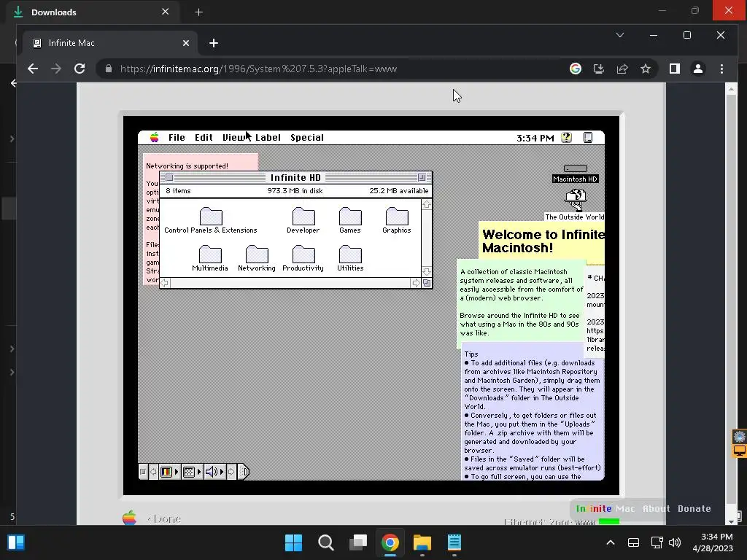Reload the Infinite Mac page
The image size is (747, 560).
click(80, 69)
